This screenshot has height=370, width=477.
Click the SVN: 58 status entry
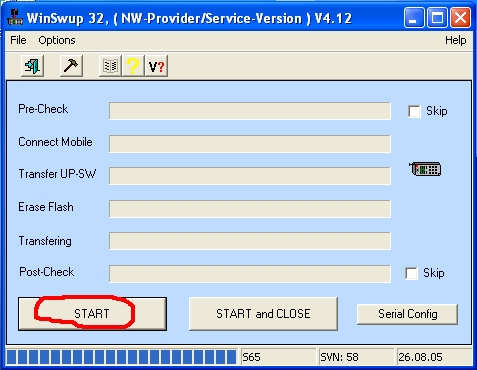pos(356,357)
